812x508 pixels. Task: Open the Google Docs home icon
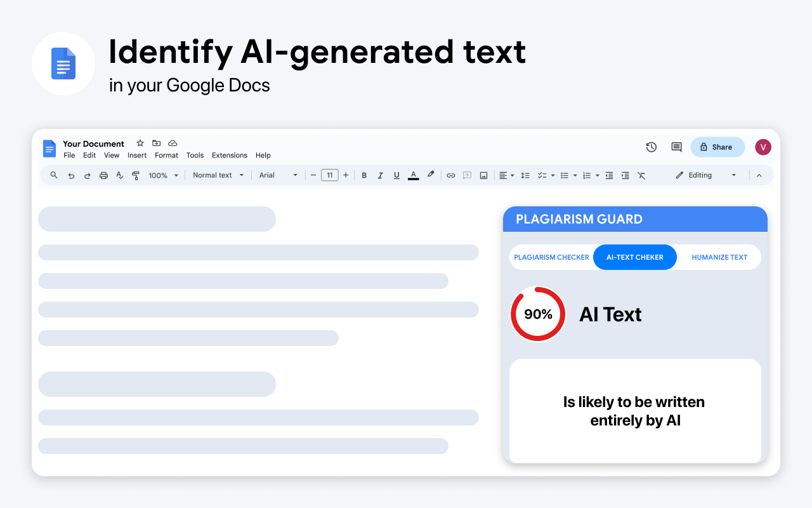pos(49,149)
